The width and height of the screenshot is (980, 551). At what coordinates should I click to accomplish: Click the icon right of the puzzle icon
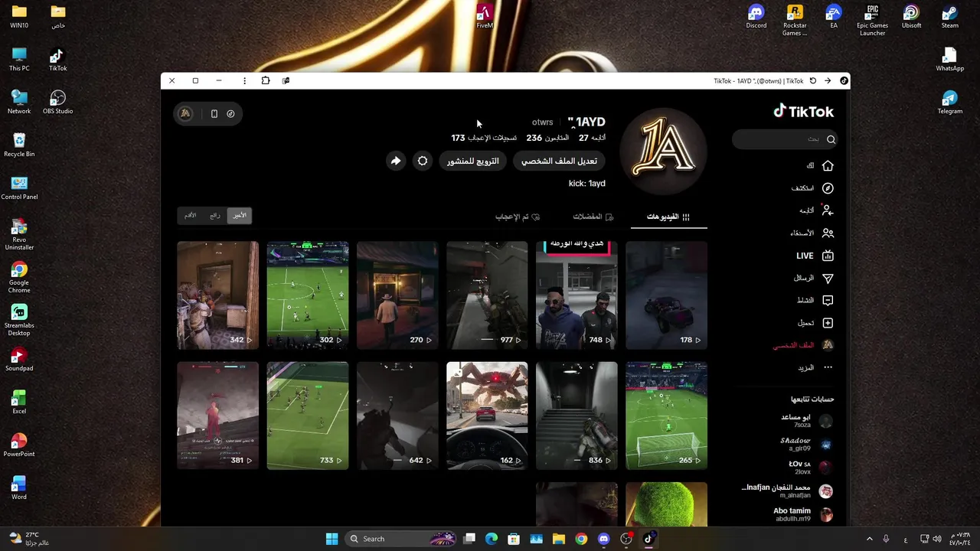click(x=286, y=80)
